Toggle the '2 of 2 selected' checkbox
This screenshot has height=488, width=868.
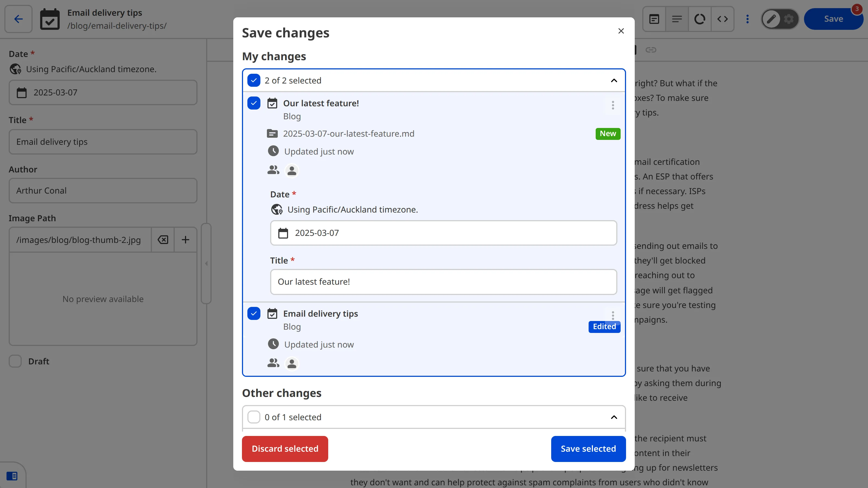pyautogui.click(x=254, y=81)
